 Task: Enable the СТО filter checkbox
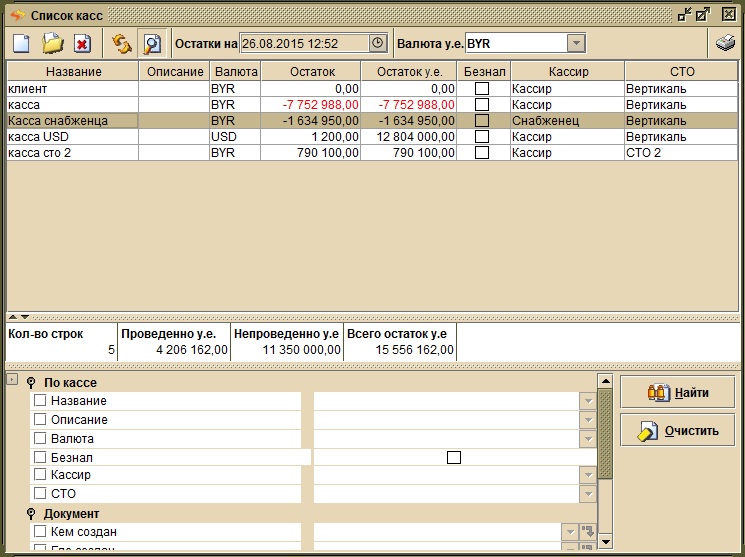pos(40,493)
